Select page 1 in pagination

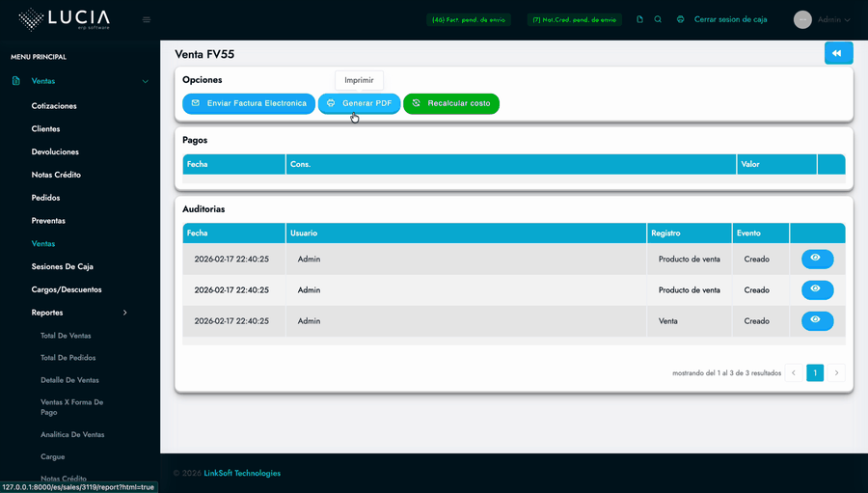pos(815,372)
